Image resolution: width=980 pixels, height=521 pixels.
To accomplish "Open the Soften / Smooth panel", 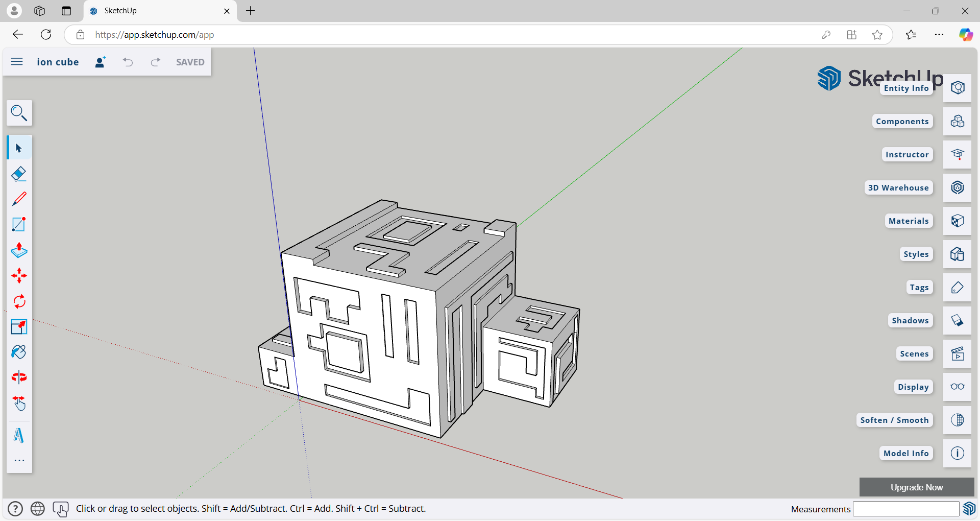I will pos(958,420).
